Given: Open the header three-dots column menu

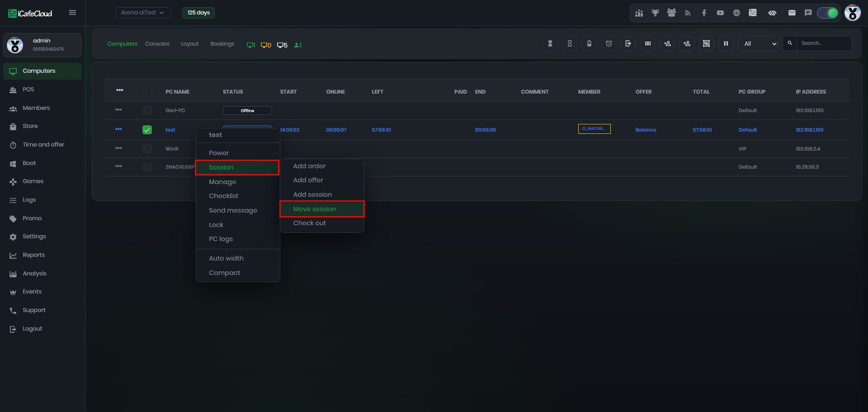Looking at the screenshot, I should (x=120, y=90).
